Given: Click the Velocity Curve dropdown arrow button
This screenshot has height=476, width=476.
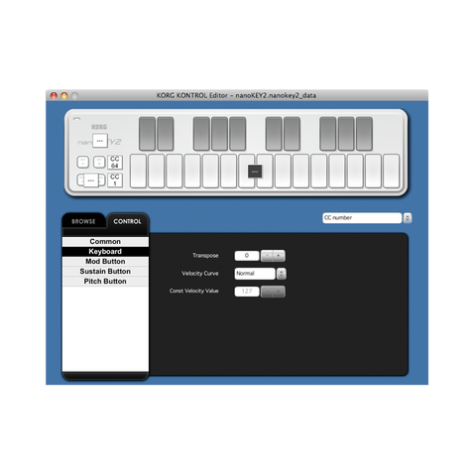Looking at the screenshot, I should pyautogui.click(x=282, y=274).
